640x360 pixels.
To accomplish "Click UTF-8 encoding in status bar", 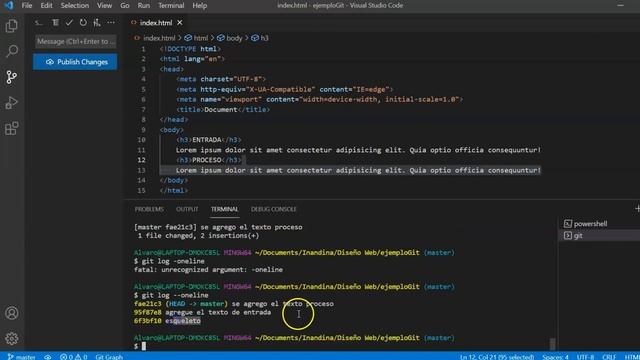I will tap(585, 357).
